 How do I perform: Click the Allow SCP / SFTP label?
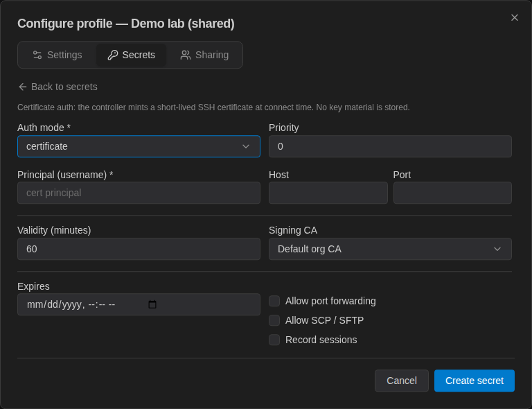324,320
